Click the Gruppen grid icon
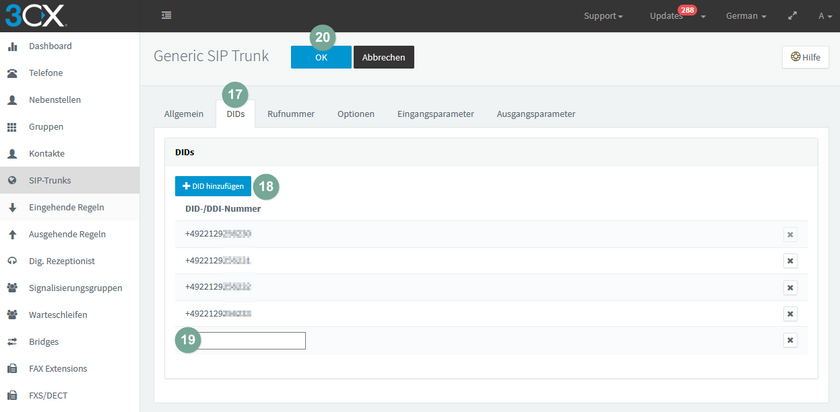840x412 pixels. point(12,127)
